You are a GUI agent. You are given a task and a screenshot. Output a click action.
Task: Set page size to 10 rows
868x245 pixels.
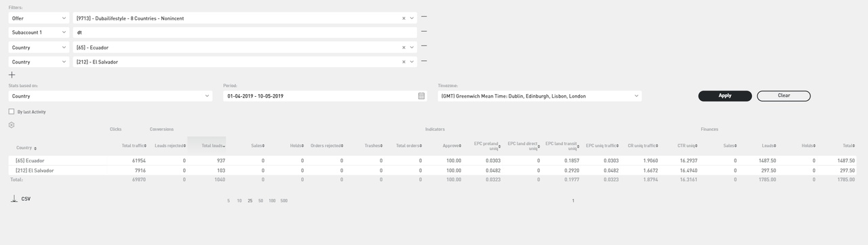click(239, 201)
